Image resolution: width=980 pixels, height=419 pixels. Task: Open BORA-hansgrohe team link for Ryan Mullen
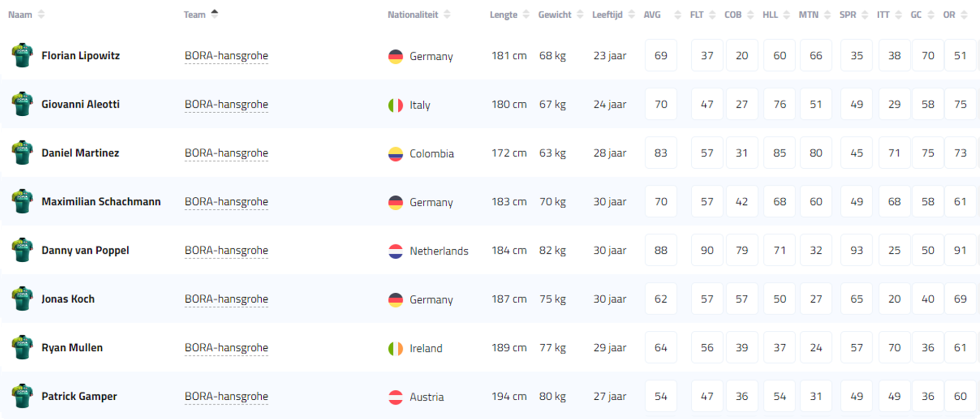click(x=226, y=348)
